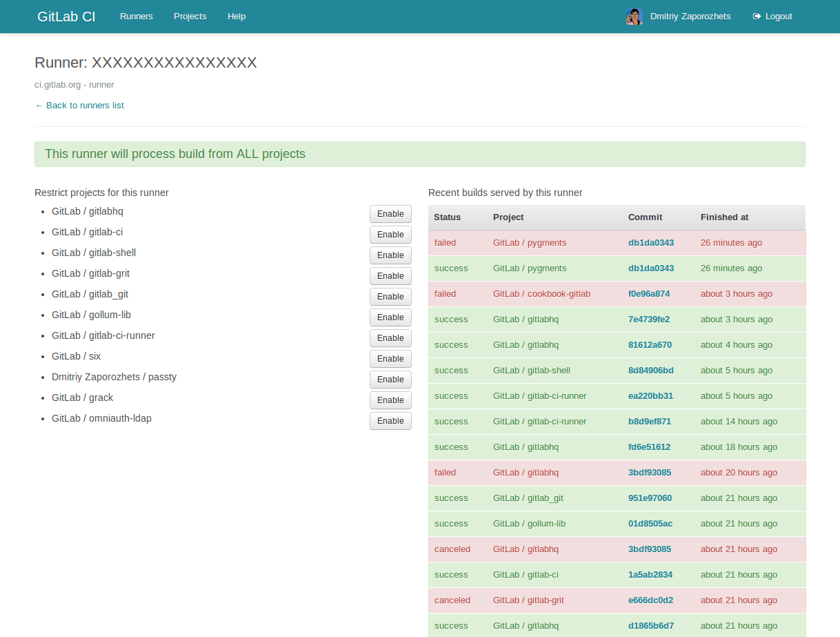Click the user avatar image in header
Viewport: 840px width, 637px height.
[634, 17]
